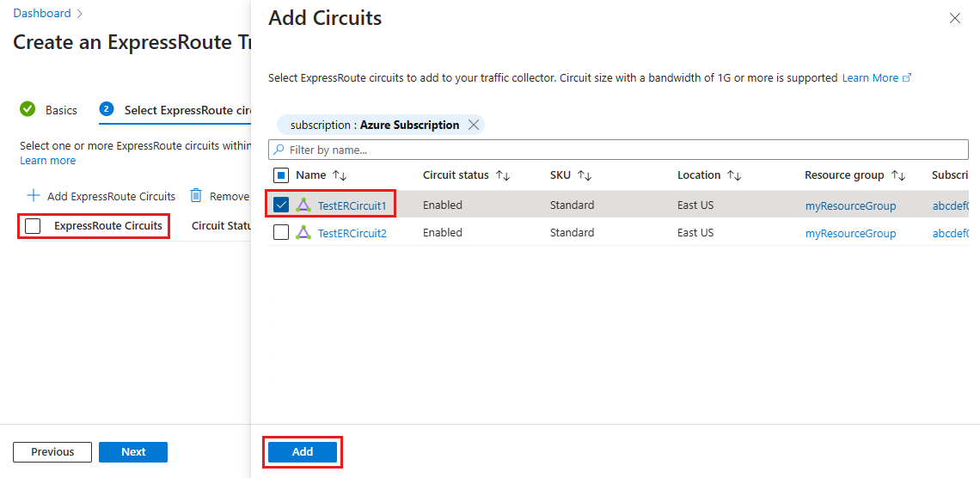Open subscription link in TestERCircuit2 row
Screen dimensions: 980x478
tap(950, 234)
